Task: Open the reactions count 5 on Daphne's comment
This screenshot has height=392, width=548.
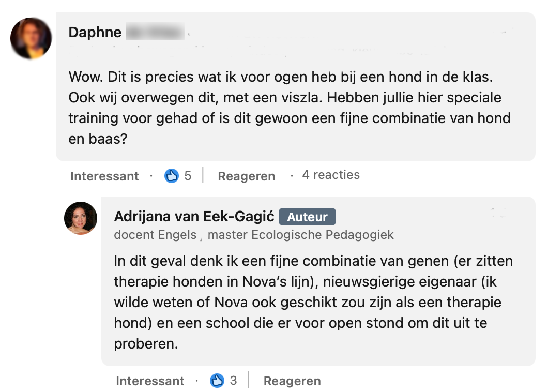Action: pyautogui.click(x=188, y=176)
